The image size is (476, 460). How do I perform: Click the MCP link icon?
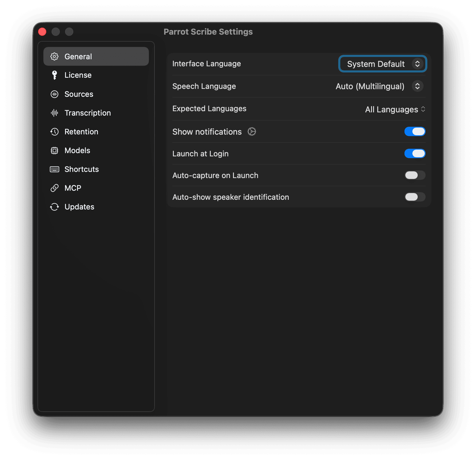tap(55, 188)
